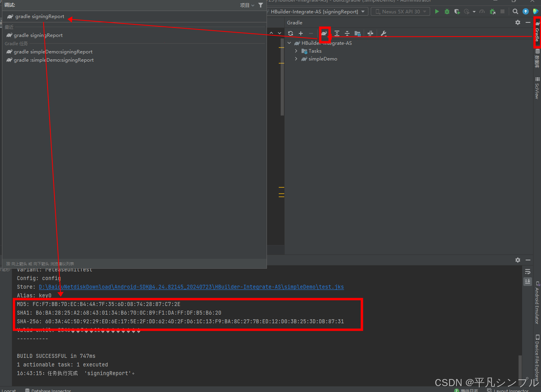Image resolution: width=541 pixels, height=392 pixels.
Task: Collapse the HBuilder-Integrate-AS Gradle node
Action: point(289,43)
